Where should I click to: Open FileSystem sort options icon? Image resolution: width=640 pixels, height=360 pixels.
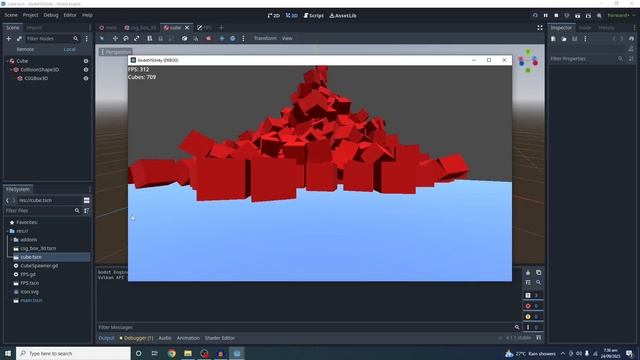pos(87,211)
